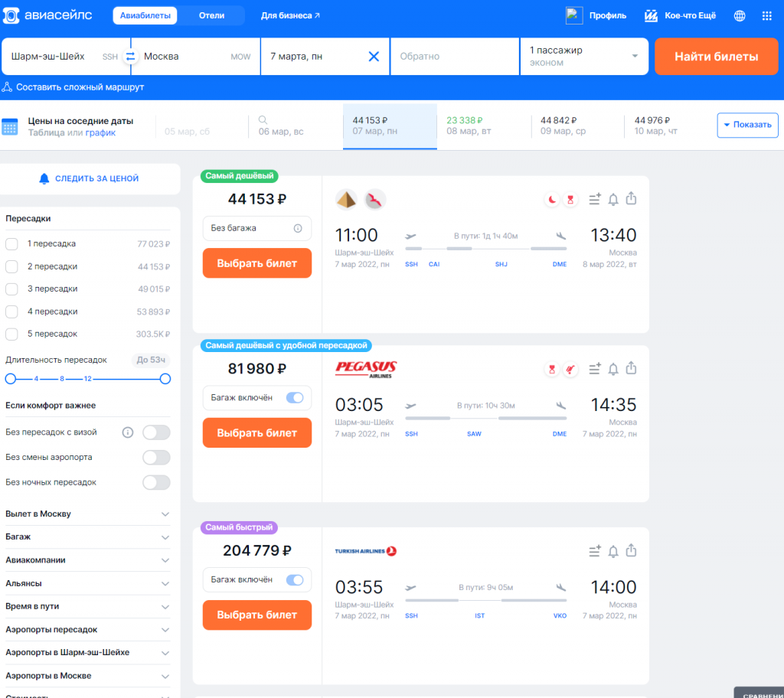Choose the 81 980 ₽ Pegasus ticket
This screenshot has width=784, height=698.
pyautogui.click(x=257, y=433)
